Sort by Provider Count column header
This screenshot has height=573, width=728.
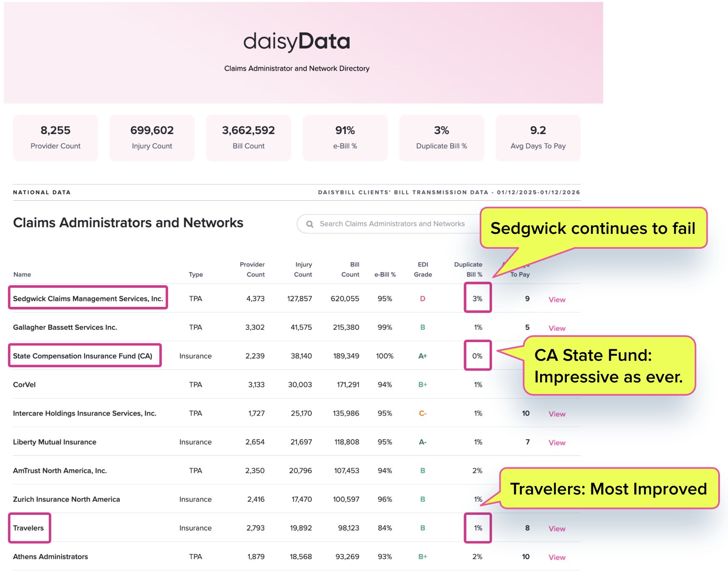pos(252,270)
